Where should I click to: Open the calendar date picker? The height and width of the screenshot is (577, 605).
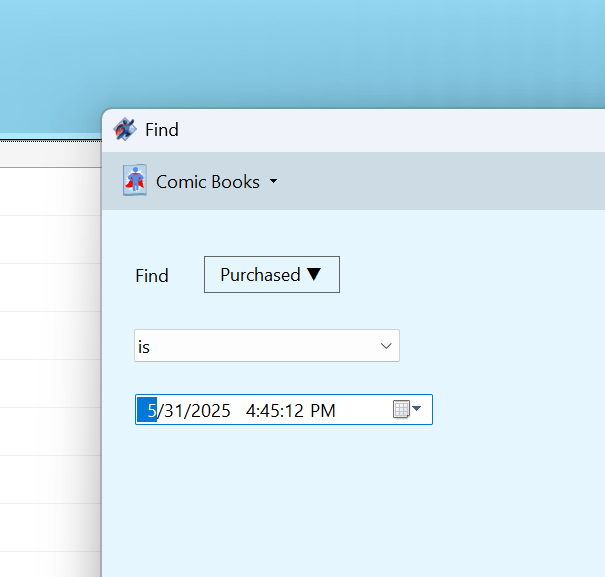407,409
